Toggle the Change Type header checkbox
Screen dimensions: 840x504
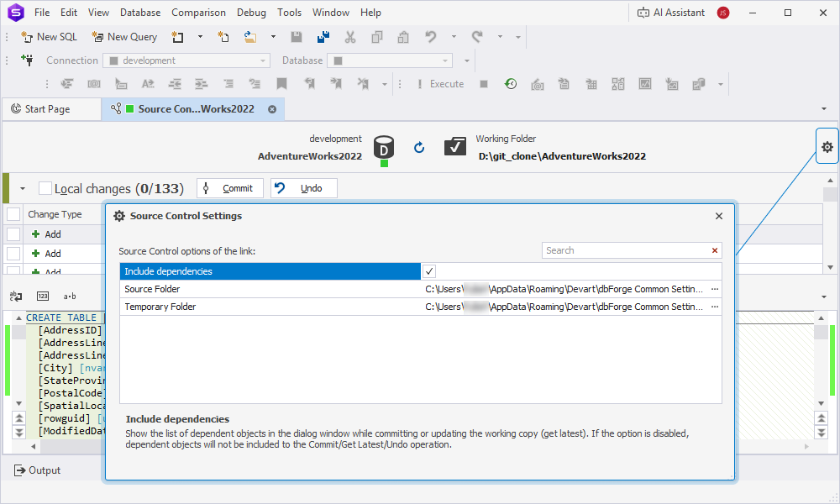pyautogui.click(x=13, y=214)
